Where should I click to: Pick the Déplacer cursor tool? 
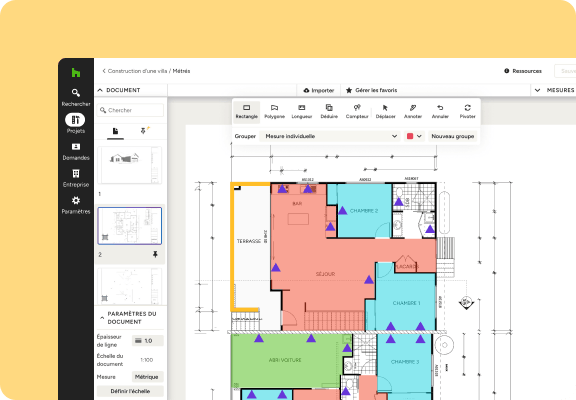point(385,112)
